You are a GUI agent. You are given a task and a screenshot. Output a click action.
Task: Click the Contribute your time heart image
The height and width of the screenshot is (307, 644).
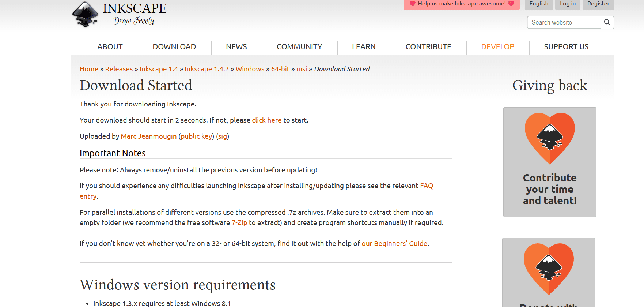(549, 162)
